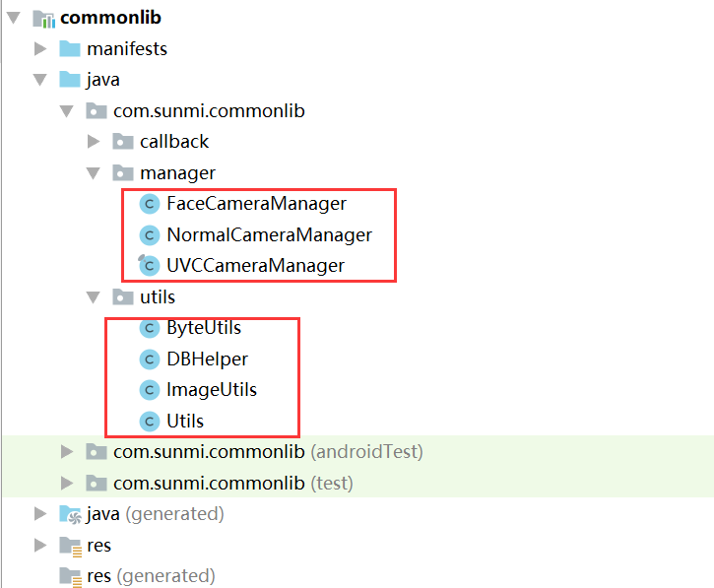The image size is (714, 588).
Task: Click the commonlib module icon
Action: 43,19
